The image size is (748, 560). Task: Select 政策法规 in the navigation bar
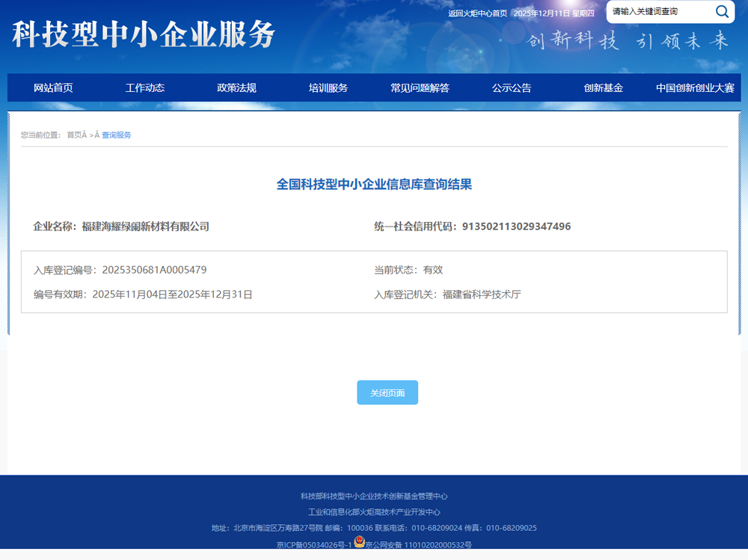236,87
